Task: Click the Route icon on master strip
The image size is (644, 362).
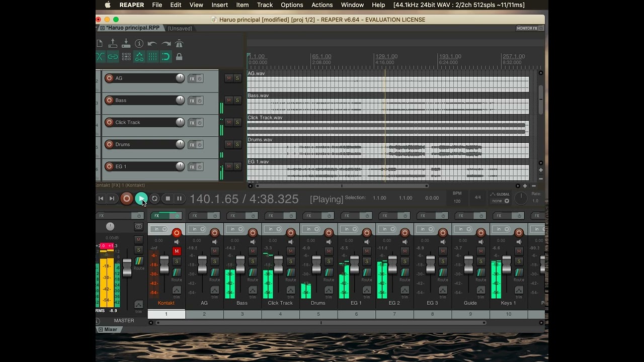Action: point(138,261)
